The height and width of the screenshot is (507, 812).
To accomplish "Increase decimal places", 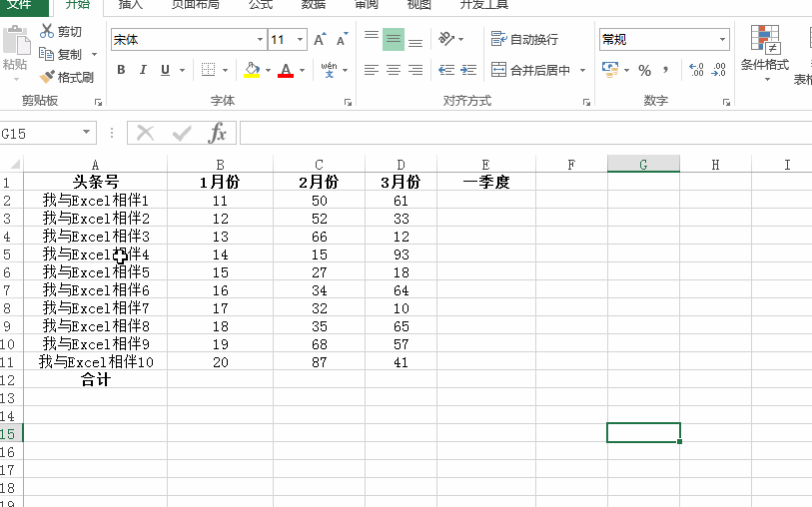I will pyautogui.click(x=696, y=69).
